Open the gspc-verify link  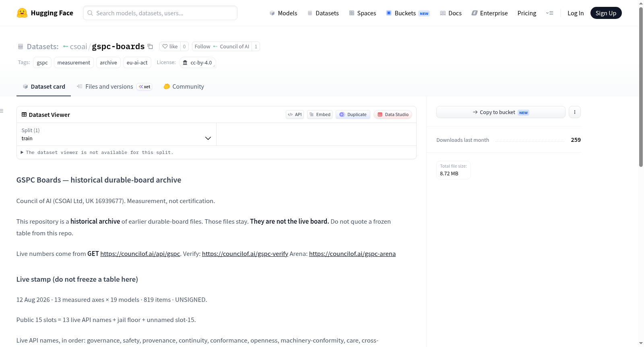pyautogui.click(x=245, y=254)
